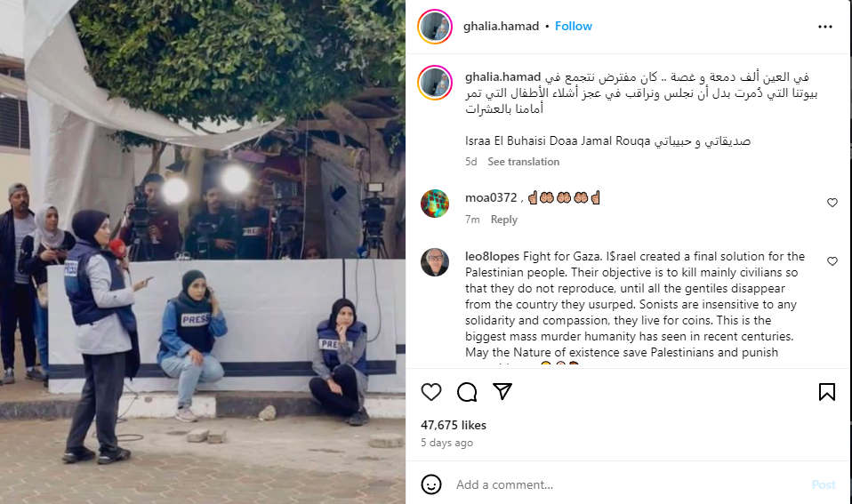
Task: Open the post photo of press reporters
Action: [x=203, y=252]
